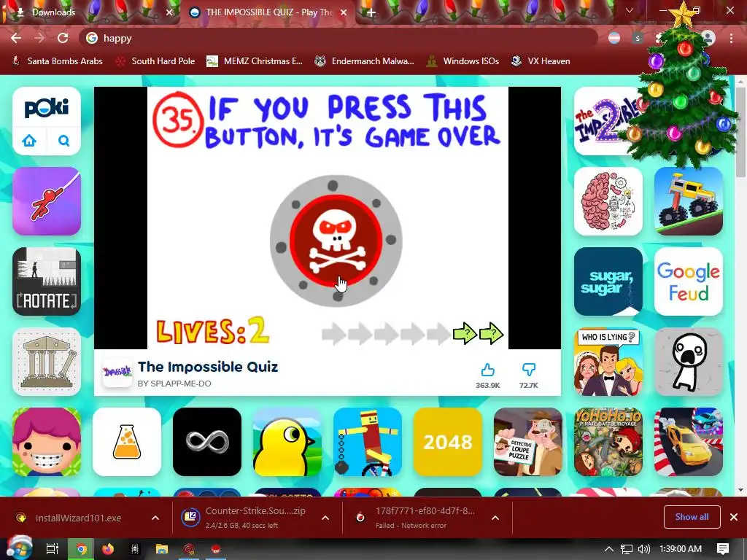747x560 pixels.
Task: Open the volume control in tray
Action: (643, 549)
